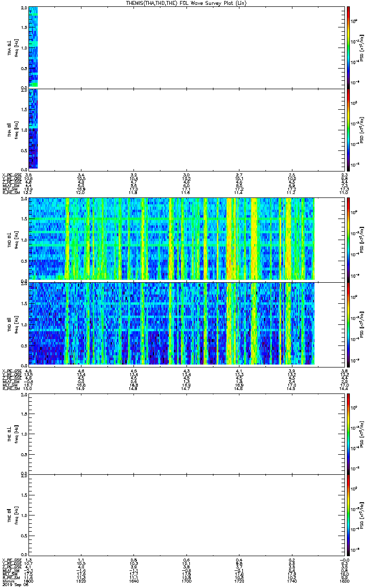
Task: Click the 0.5 frequency tick on THE B-parallel axis
Action: (x=25, y=535)
